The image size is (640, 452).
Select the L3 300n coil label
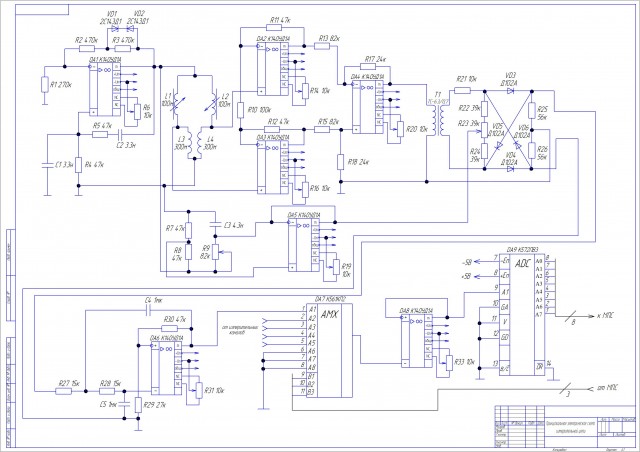click(x=182, y=143)
